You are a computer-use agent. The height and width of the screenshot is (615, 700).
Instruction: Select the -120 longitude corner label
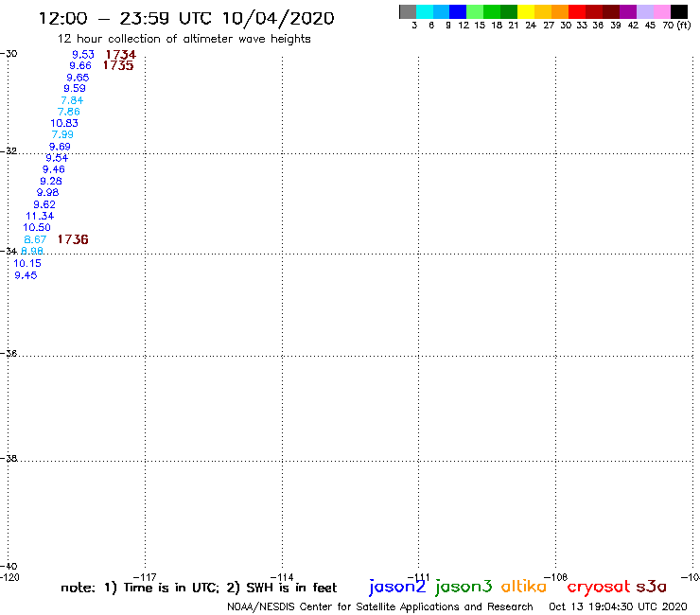pos(9,577)
